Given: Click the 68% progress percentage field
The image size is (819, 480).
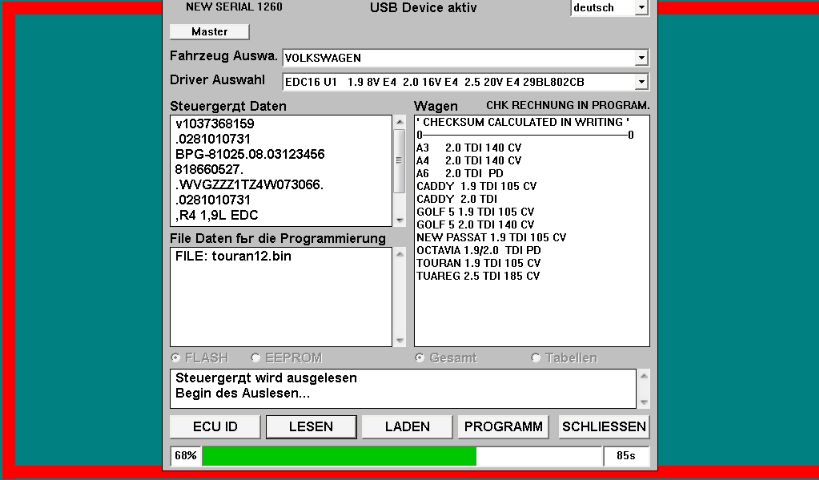Looking at the screenshot, I should tap(185, 456).
